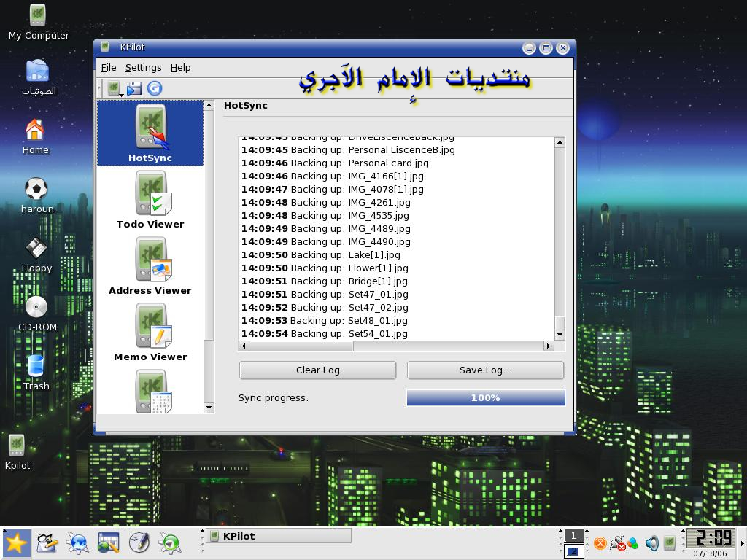Image resolution: width=747 pixels, height=560 pixels.
Task: Click the backup disk toolbar icon
Action: click(x=134, y=88)
